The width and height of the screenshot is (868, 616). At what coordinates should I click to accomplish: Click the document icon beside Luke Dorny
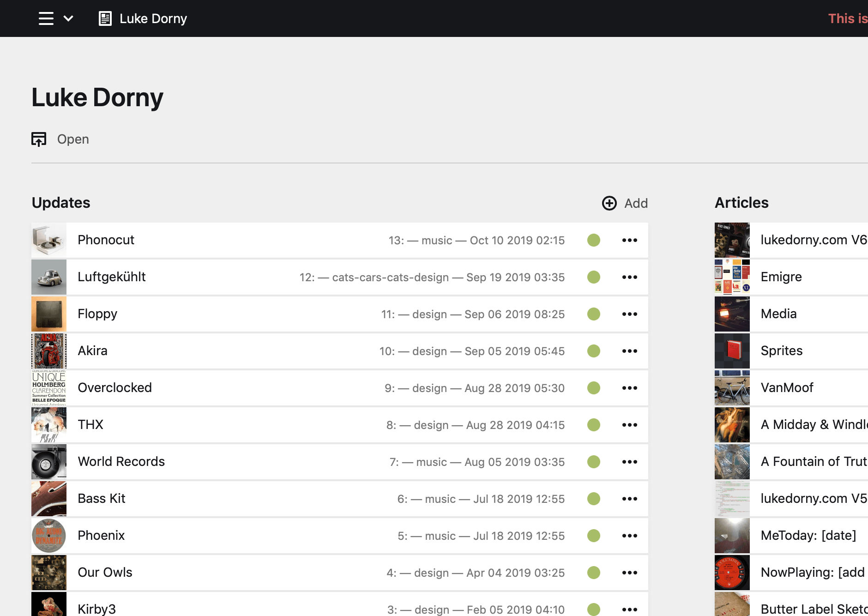pyautogui.click(x=105, y=18)
